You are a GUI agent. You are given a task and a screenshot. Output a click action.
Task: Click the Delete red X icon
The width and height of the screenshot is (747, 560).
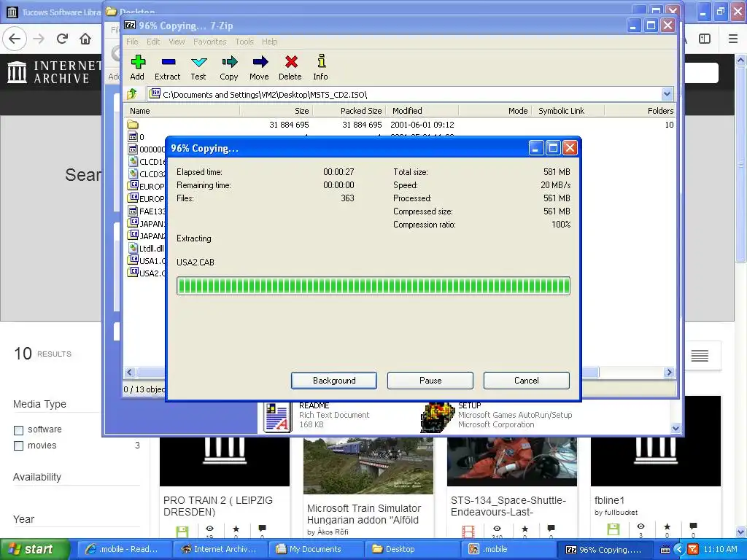tap(291, 62)
